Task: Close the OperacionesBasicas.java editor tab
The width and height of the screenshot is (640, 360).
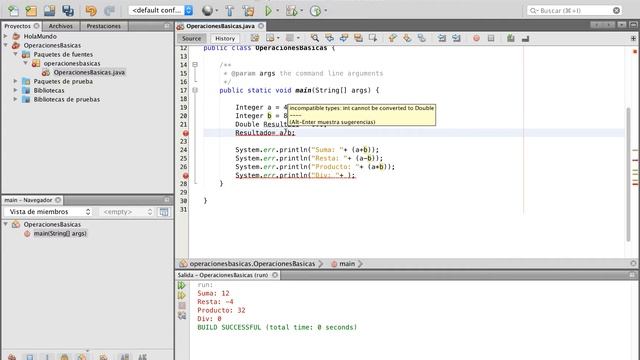Action: click(x=261, y=26)
